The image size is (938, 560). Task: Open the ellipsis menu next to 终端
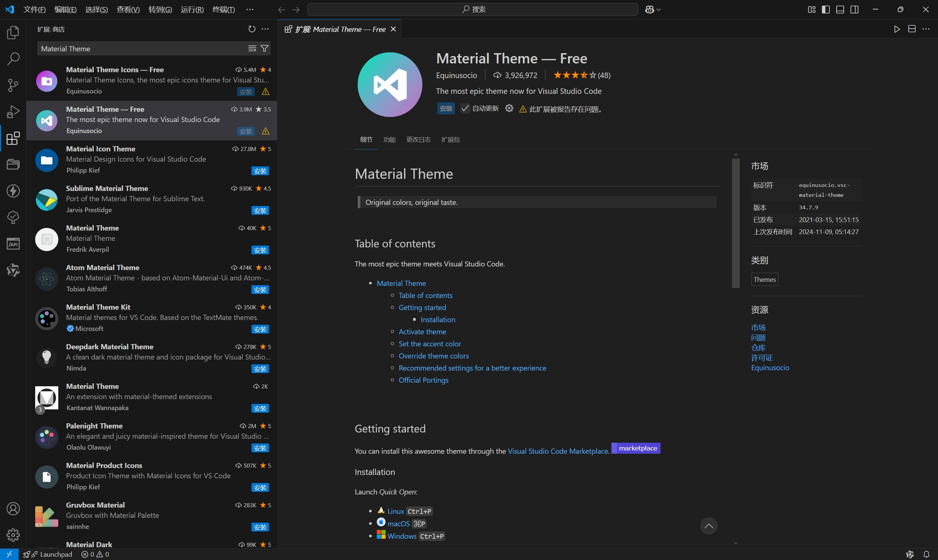coord(250,10)
